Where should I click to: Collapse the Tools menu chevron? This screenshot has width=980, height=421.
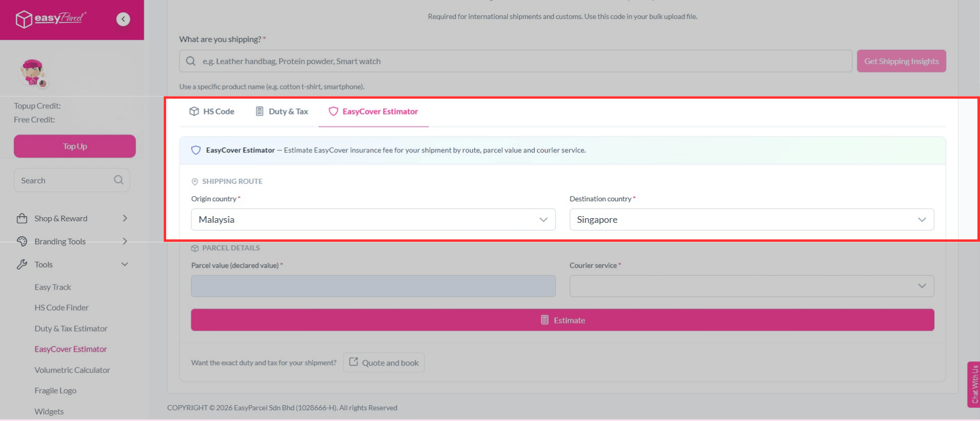[x=125, y=264]
